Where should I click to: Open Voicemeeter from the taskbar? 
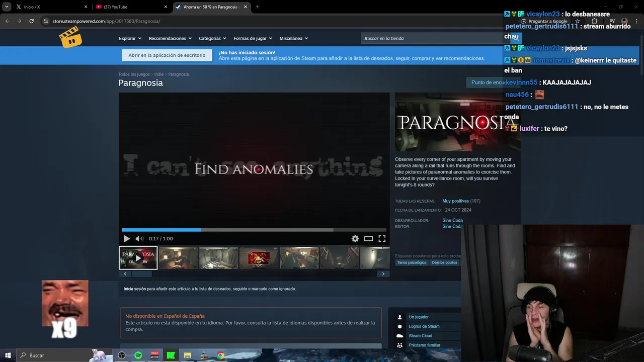(x=154, y=355)
